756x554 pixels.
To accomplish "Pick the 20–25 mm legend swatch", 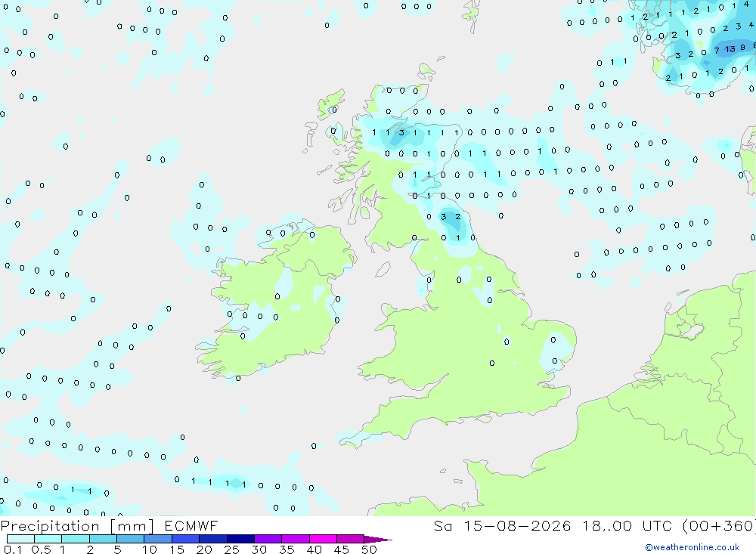I will click(x=213, y=539).
